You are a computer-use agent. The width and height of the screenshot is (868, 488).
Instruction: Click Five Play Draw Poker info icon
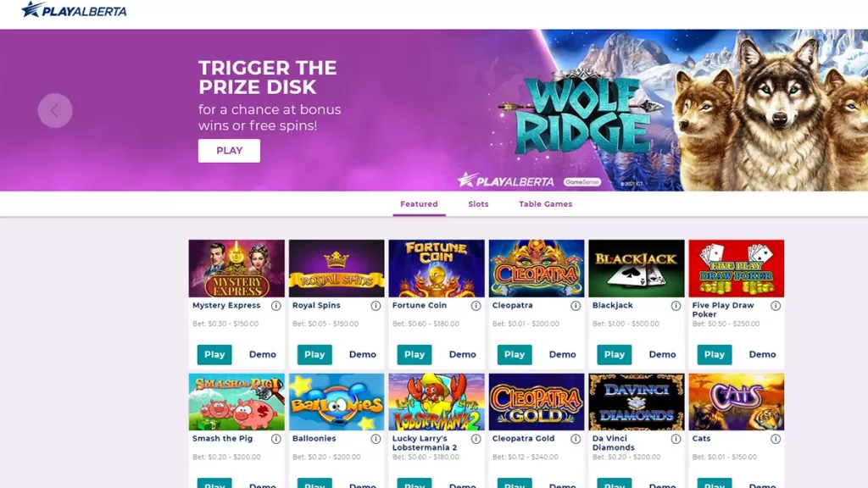[776, 305]
